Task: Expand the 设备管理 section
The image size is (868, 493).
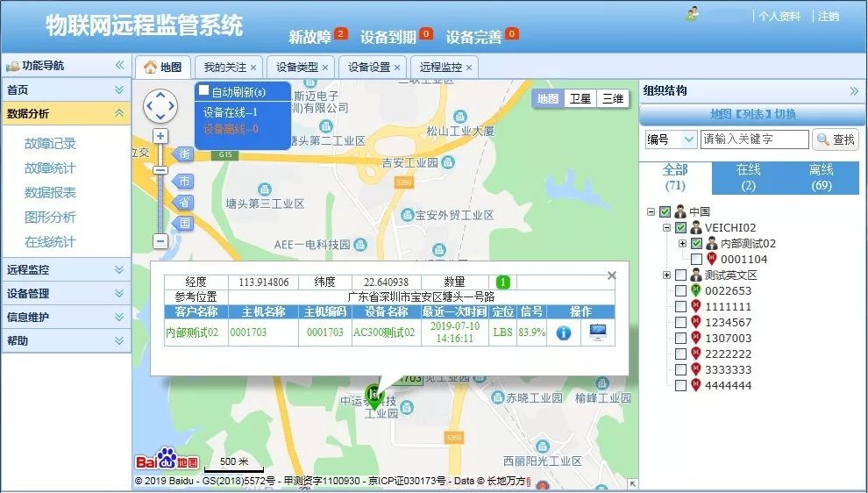Action: (119, 293)
